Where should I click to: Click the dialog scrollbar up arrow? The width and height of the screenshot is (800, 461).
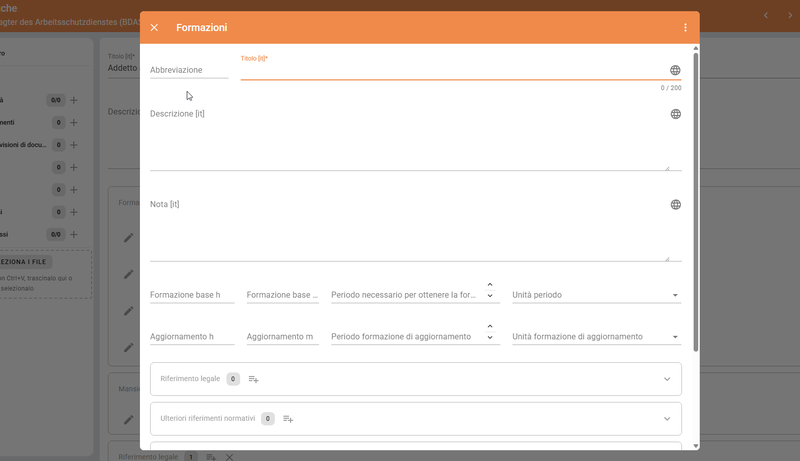coord(696,48)
